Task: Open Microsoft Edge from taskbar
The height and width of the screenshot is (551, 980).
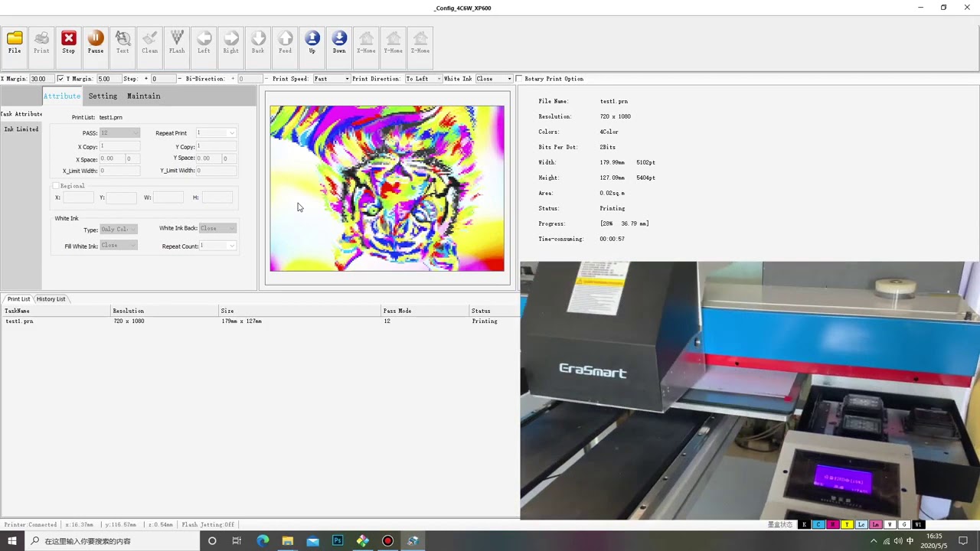Action: click(x=263, y=541)
